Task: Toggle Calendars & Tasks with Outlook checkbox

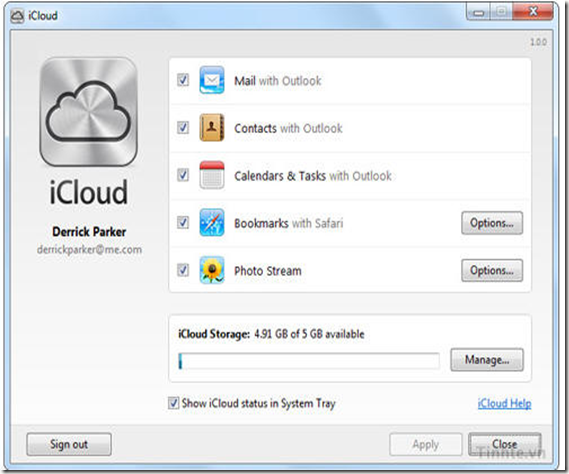Action: (183, 175)
